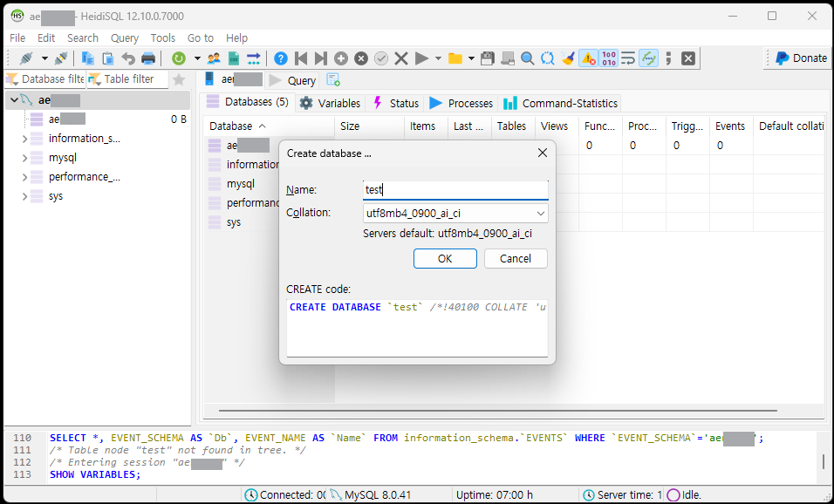Expand the sys tree node
Viewport: 834px width, 504px height.
(x=24, y=196)
